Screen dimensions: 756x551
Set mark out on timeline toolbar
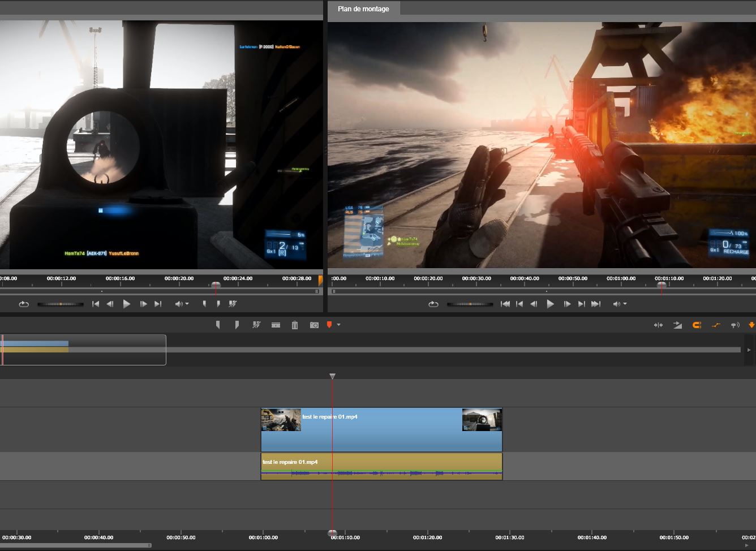(x=237, y=325)
